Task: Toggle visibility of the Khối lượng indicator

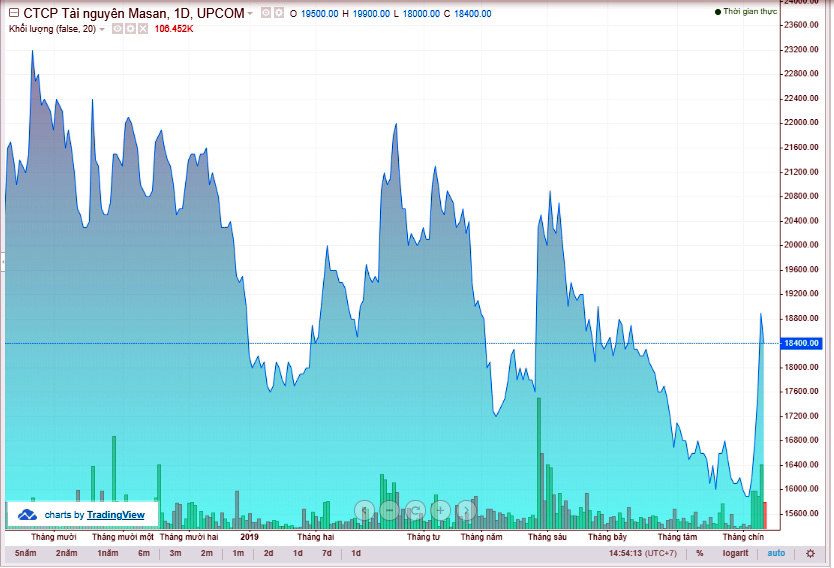Action: (117, 29)
